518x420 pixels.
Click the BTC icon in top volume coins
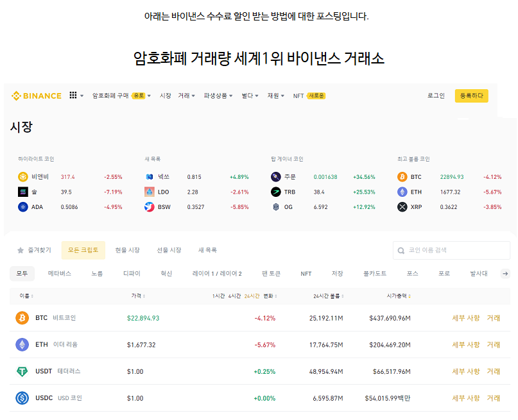(x=402, y=177)
